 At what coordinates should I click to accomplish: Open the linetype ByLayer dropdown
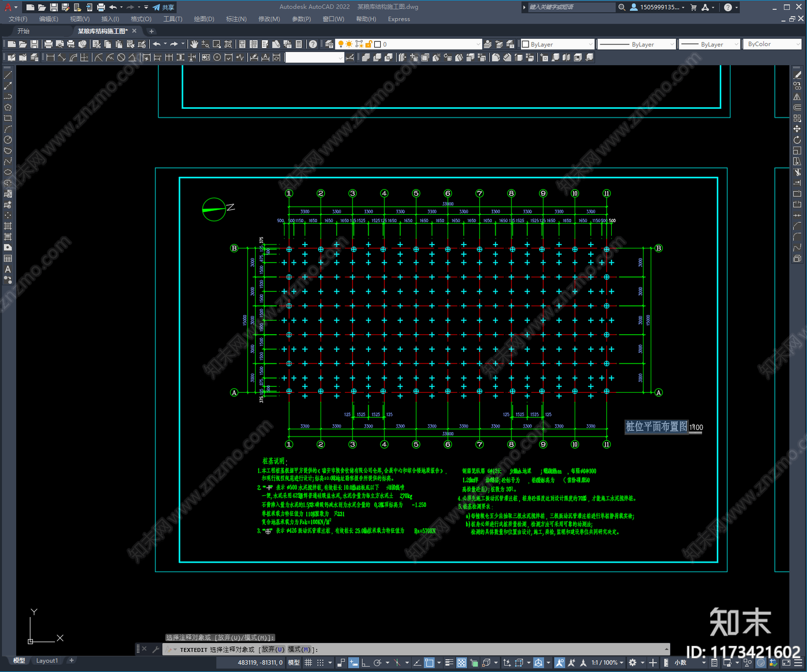[637, 44]
